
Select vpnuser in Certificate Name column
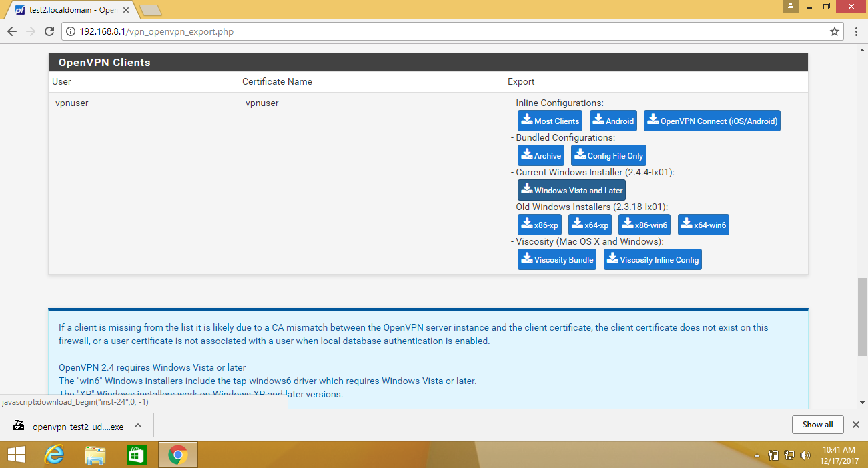pos(262,103)
